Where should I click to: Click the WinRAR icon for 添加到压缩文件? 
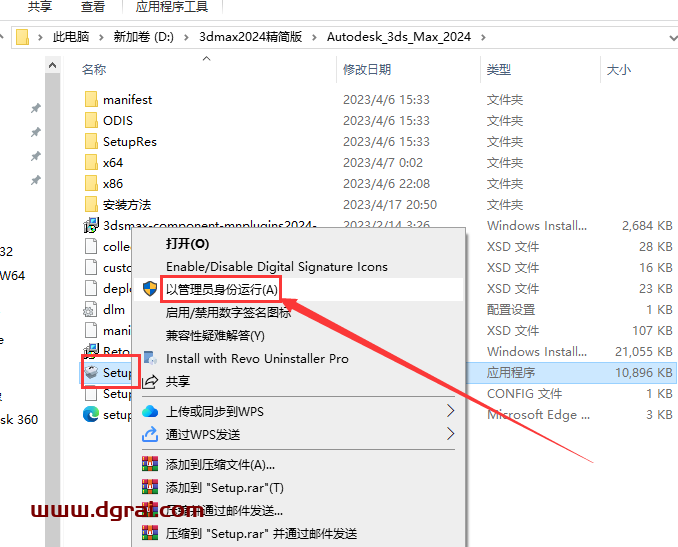[x=150, y=464]
